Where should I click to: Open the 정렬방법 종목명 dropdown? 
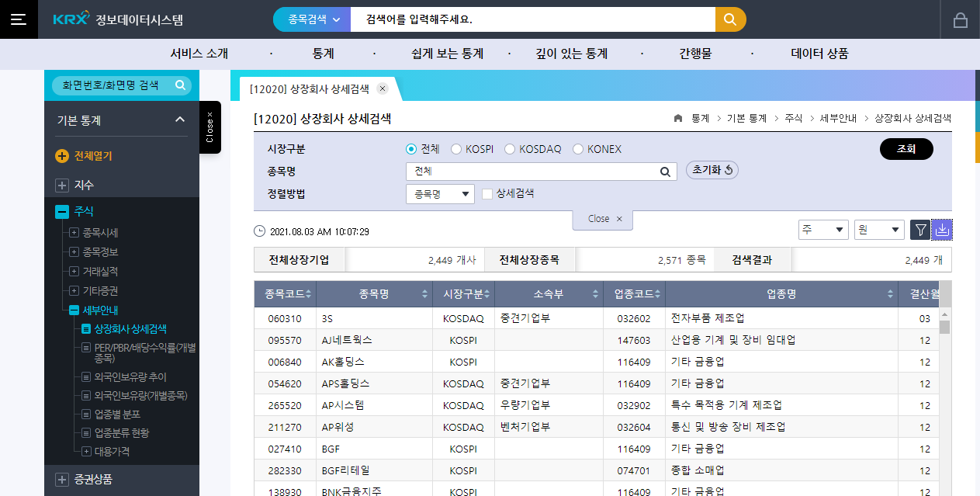[440, 194]
